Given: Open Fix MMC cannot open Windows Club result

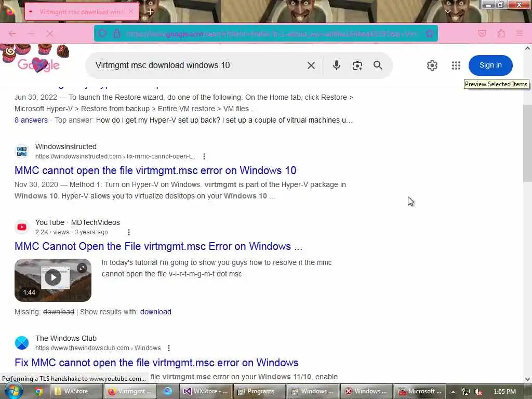Looking at the screenshot, I should (x=156, y=363).
